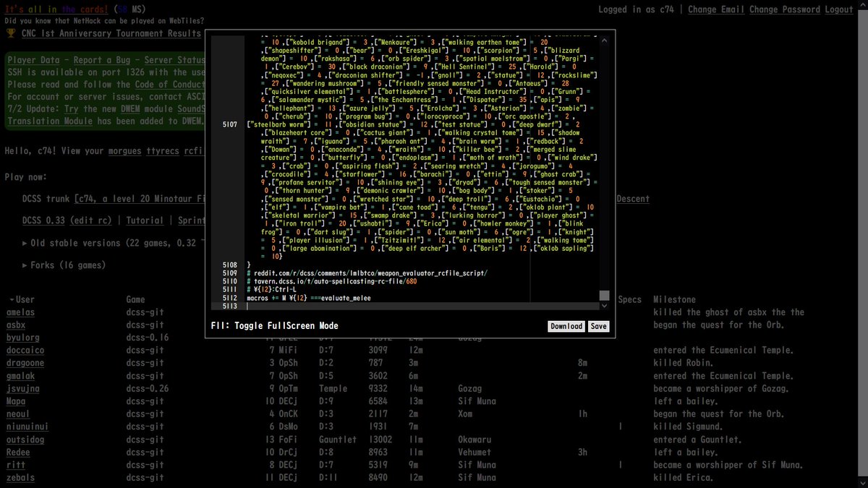Watch player neoul
Viewport: 868px width, 488px height.
point(18,414)
